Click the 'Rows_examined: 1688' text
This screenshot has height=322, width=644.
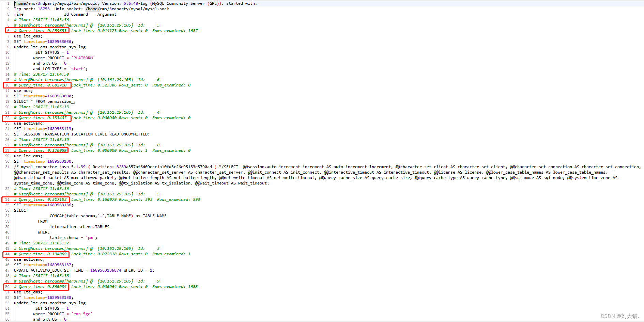point(175,287)
